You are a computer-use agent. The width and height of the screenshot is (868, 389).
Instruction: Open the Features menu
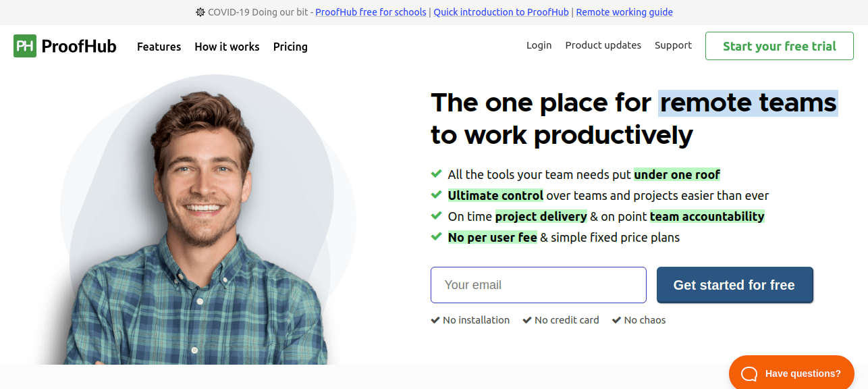point(159,47)
